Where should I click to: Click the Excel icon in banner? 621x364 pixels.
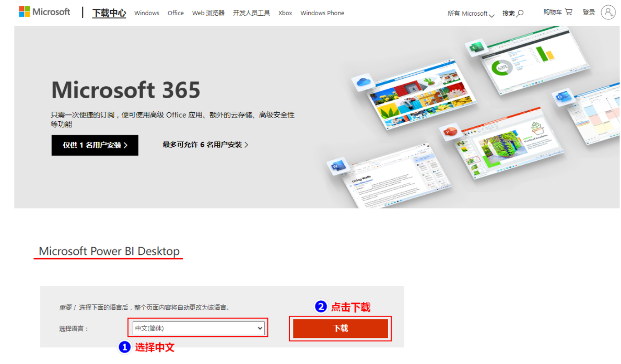[x=476, y=49]
